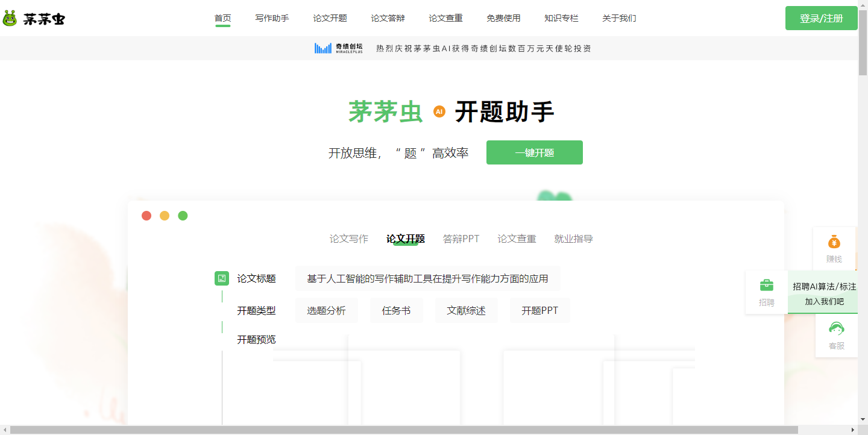
Task: Select 论文开题 tab in demo window
Action: pyautogui.click(x=406, y=239)
